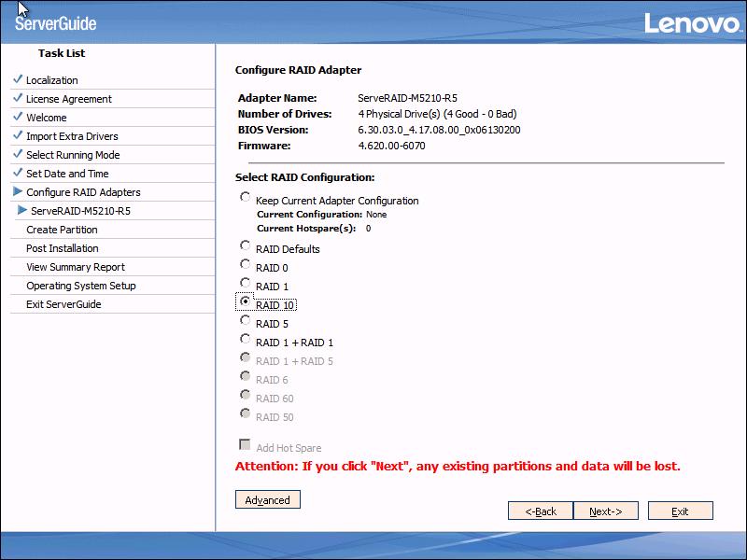
Task: Open the Create Partition task
Action: click(x=62, y=230)
